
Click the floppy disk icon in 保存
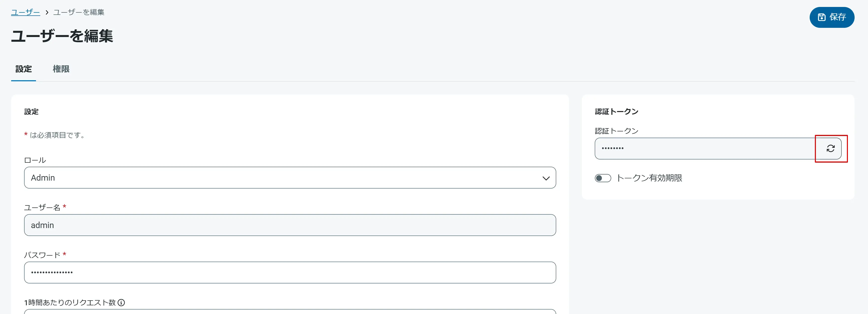822,17
